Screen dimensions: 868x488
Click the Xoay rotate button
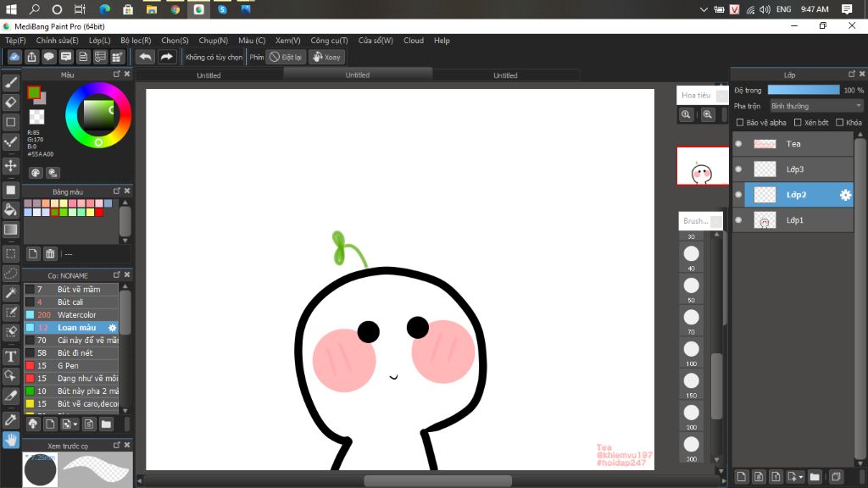pyautogui.click(x=326, y=57)
